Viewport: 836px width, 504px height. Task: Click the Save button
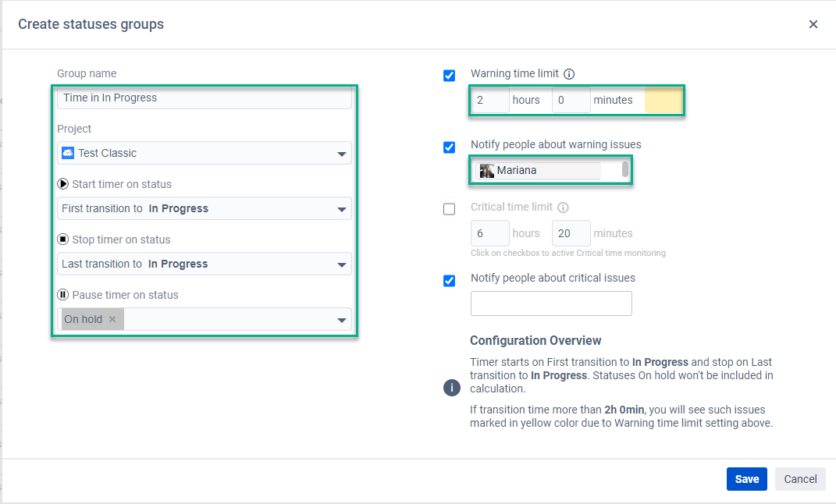point(746,479)
